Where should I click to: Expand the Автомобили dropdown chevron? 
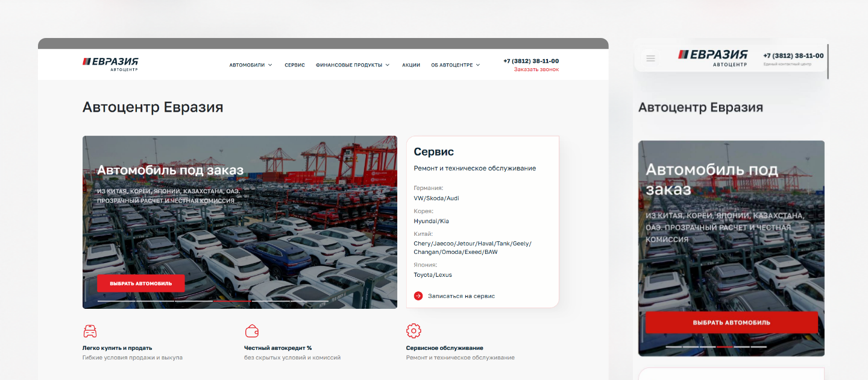pyautogui.click(x=270, y=65)
